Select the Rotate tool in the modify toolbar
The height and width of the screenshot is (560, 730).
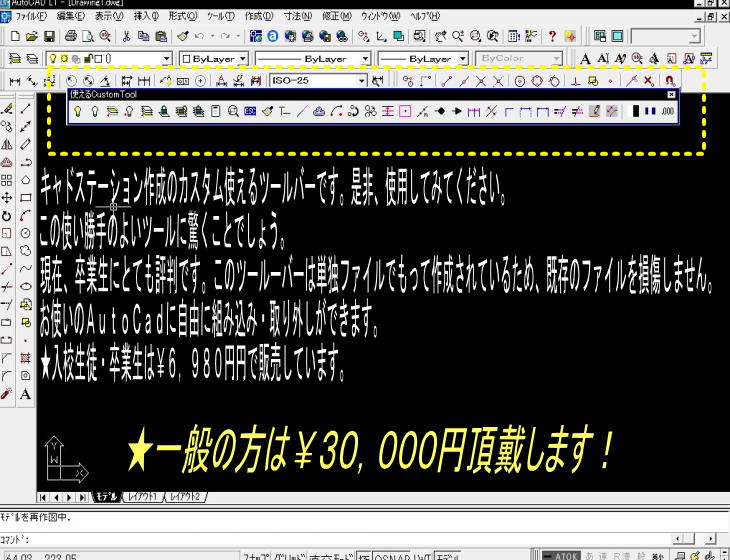7,216
